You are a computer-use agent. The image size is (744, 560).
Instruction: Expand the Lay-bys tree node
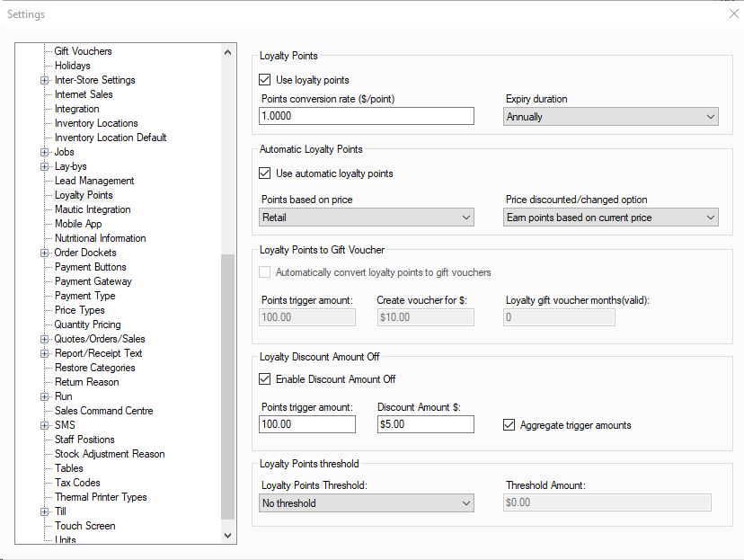44,166
